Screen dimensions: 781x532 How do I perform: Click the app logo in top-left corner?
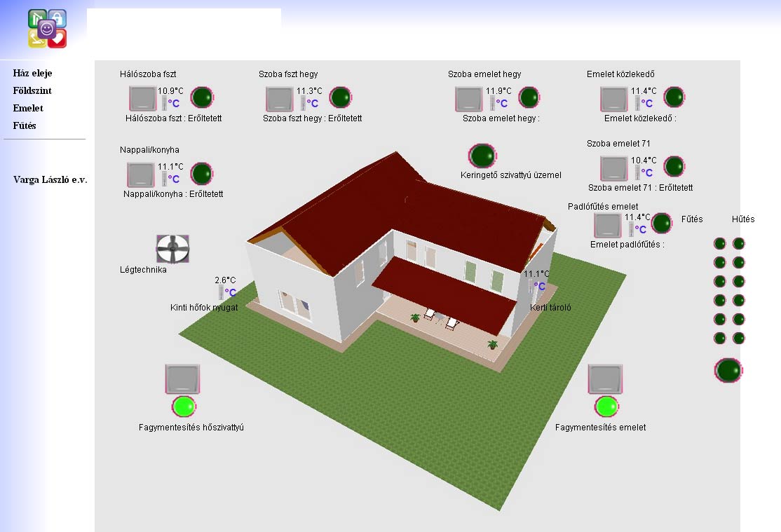tap(47, 29)
